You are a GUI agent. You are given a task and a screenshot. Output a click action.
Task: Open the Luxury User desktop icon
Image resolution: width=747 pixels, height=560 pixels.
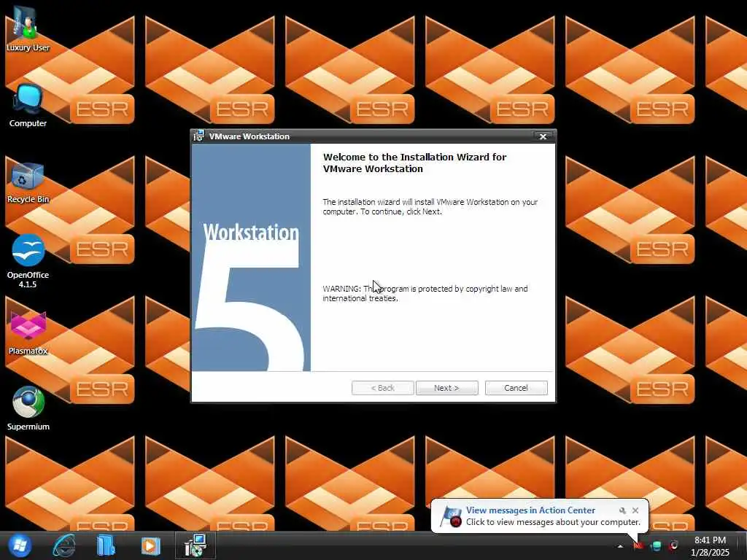coord(28,28)
